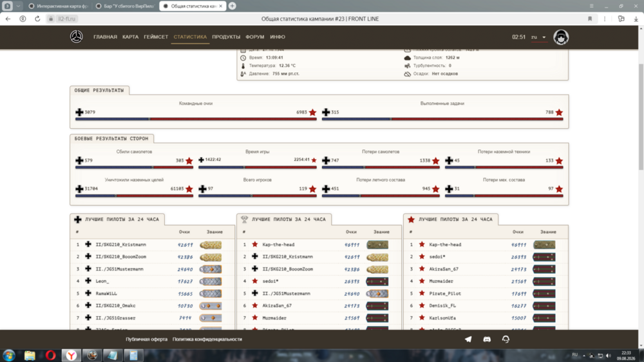The image size is (644, 362).
Task: Open the language dropdown showing 'ru'
Action: [538, 37]
